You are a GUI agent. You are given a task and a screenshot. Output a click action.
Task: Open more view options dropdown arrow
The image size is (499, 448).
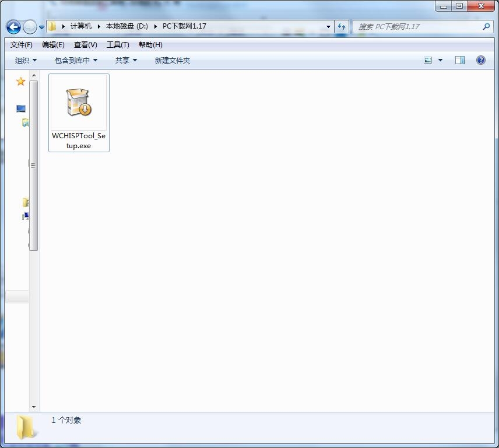coord(441,60)
